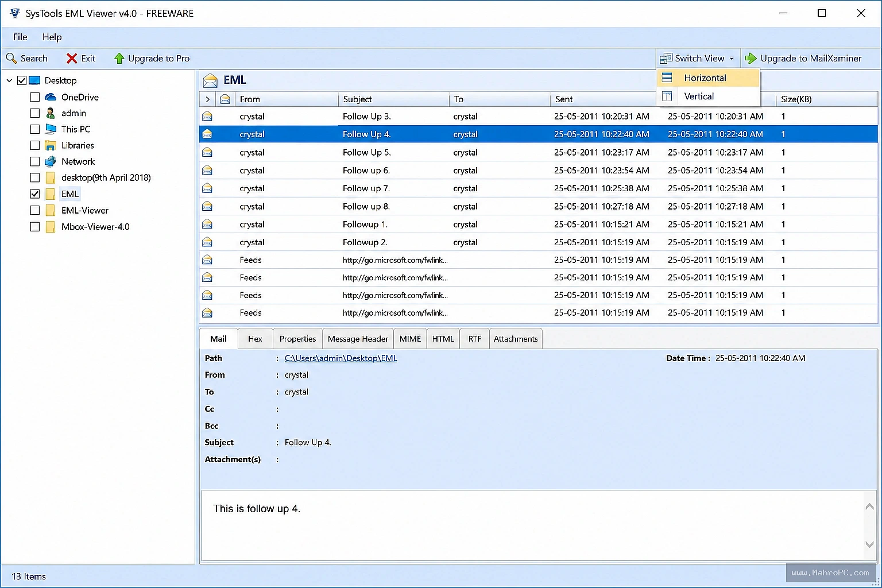
Task: Click the This PC monitor icon
Action: (x=51, y=129)
